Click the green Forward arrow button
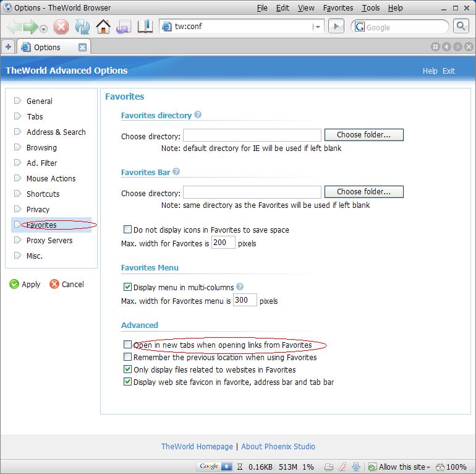 30,27
